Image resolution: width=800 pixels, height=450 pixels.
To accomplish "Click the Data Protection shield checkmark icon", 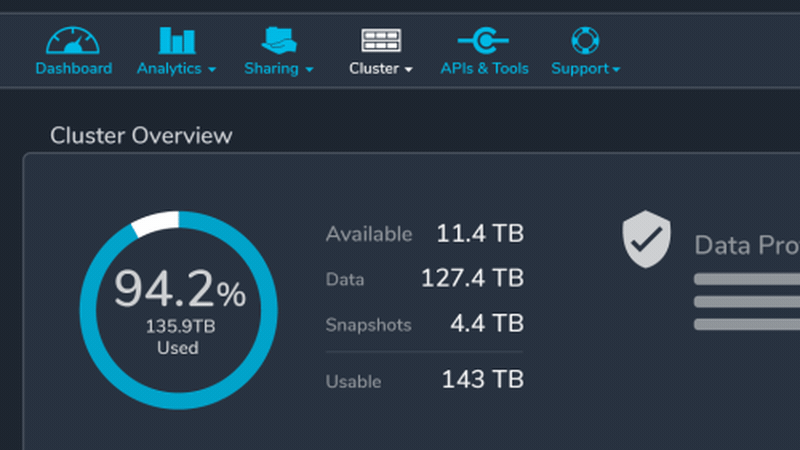I will click(x=647, y=239).
